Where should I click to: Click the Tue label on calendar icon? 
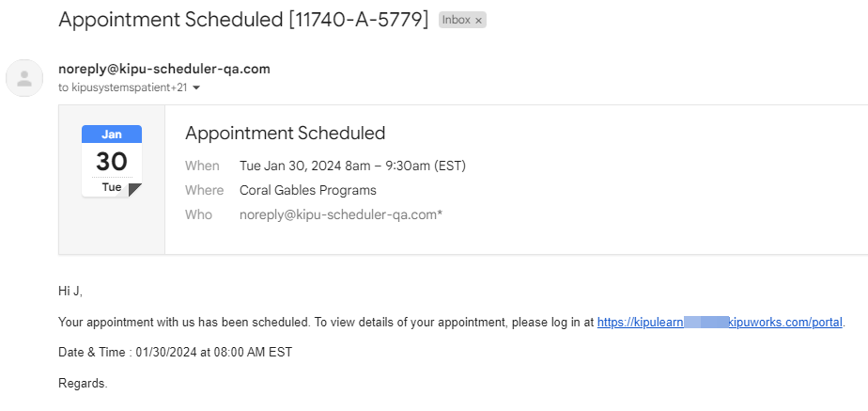point(112,187)
